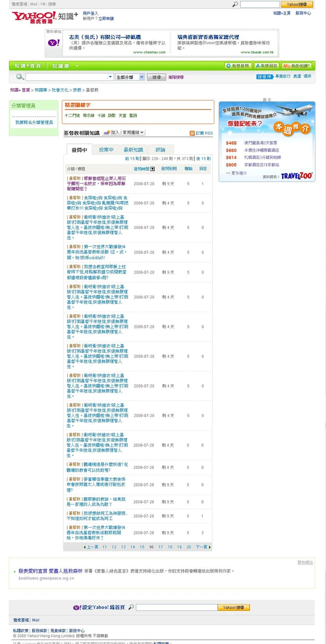Click the bottom Yahoo!搜尋 button
326x644 pixels.
[x=233, y=607]
